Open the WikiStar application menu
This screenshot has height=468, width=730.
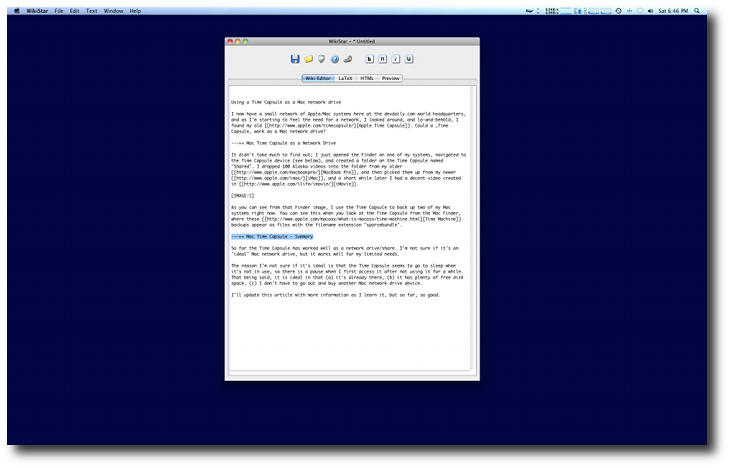click(x=37, y=11)
